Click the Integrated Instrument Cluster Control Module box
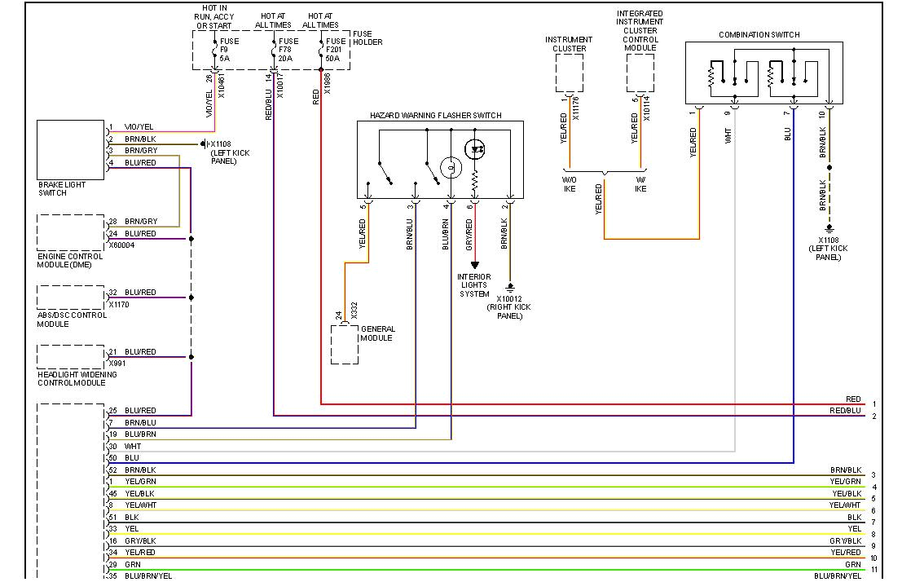The height and width of the screenshot is (582, 924). [640, 73]
